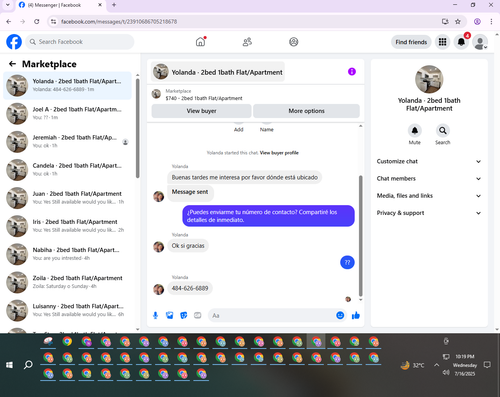Viewport: 500px width, 397px height.
Task: Open Windows taskbar search
Action: (x=28, y=365)
